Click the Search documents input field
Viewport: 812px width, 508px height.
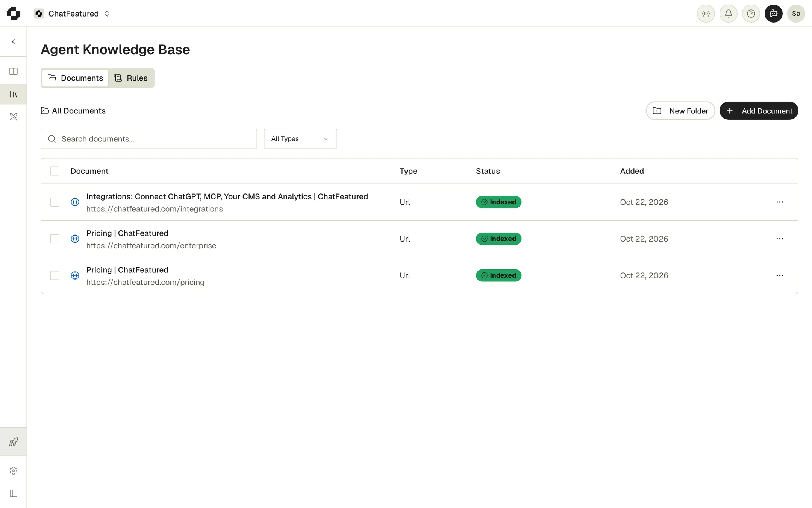pyautogui.click(x=149, y=139)
